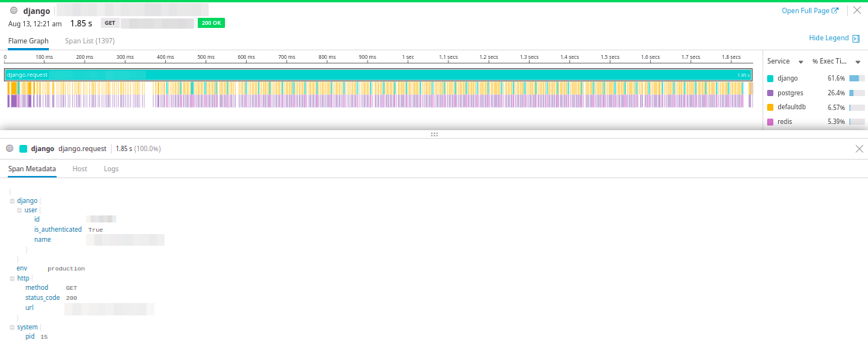Collapse the http metadata node
Viewport: 868px width, 341px height.
pos(12,278)
